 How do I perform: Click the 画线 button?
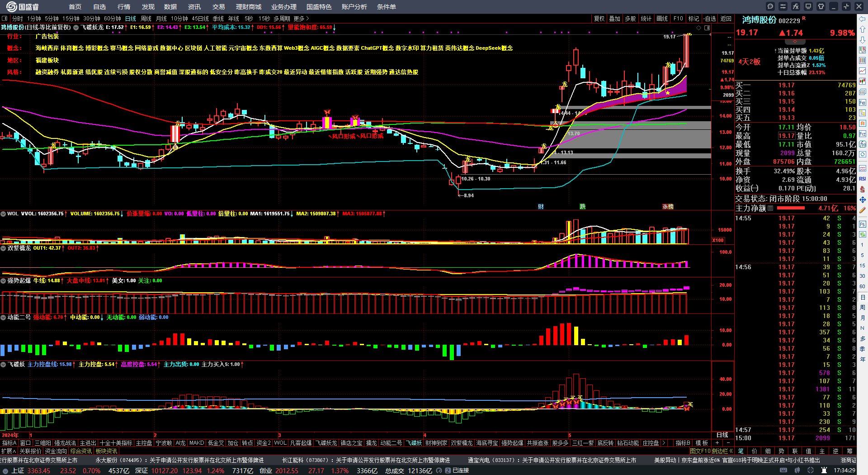point(662,19)
